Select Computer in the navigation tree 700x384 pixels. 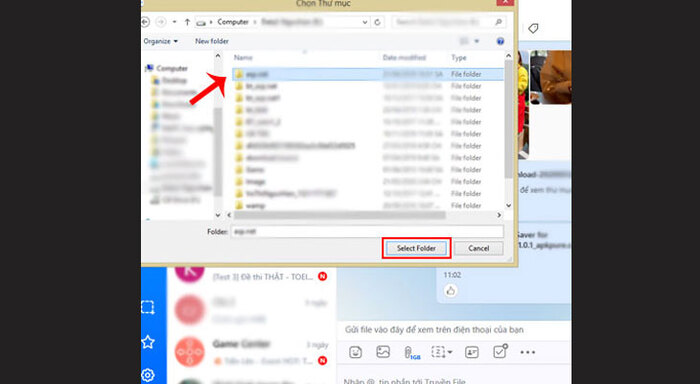click(x=167, y=68)
